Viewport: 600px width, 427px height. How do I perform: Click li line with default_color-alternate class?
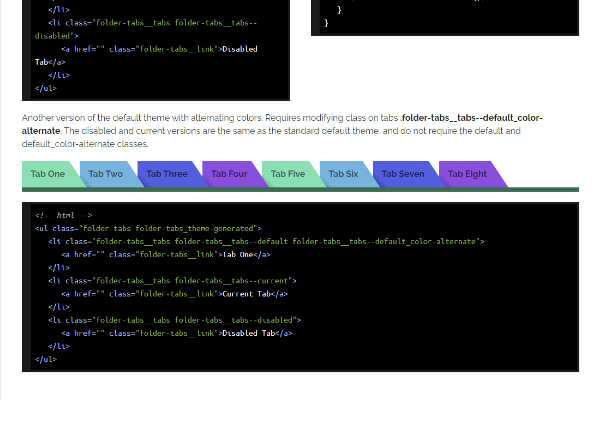pos(266,241)
